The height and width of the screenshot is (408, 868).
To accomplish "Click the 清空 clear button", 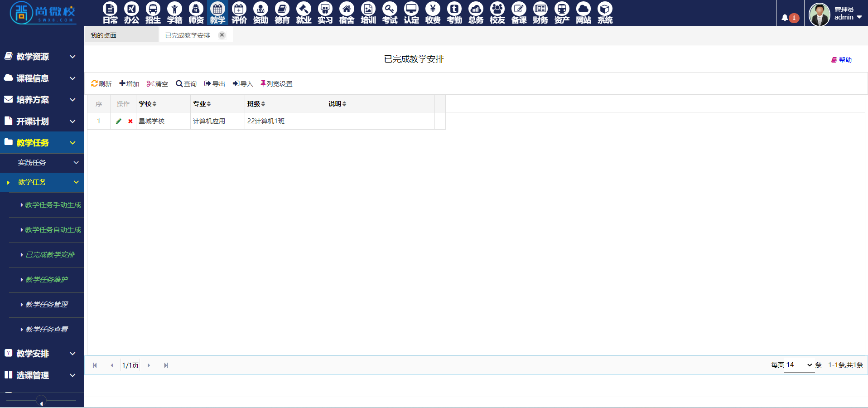I will click(157, 84).
